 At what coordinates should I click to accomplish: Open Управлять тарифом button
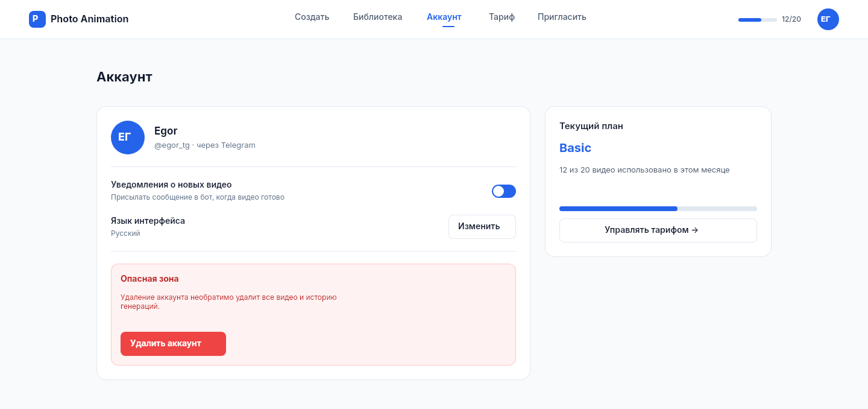(x=658, y=230)
